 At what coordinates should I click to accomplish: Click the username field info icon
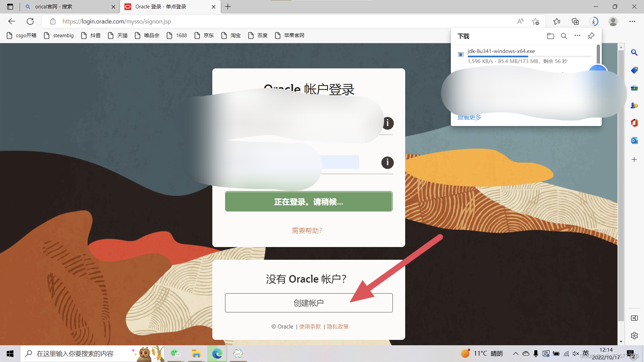click(x=387, y=123)
